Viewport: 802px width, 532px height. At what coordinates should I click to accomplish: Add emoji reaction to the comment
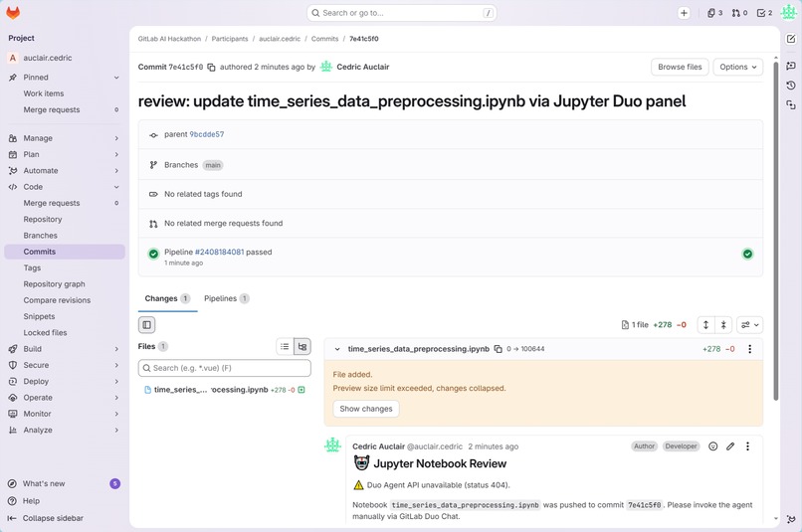click(713, 446)
